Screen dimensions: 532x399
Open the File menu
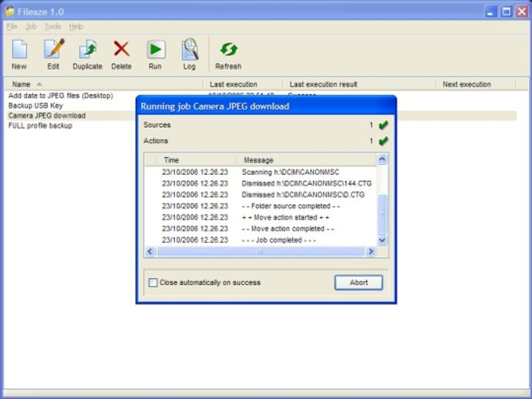pyautogui.click(x=12, y=26)
